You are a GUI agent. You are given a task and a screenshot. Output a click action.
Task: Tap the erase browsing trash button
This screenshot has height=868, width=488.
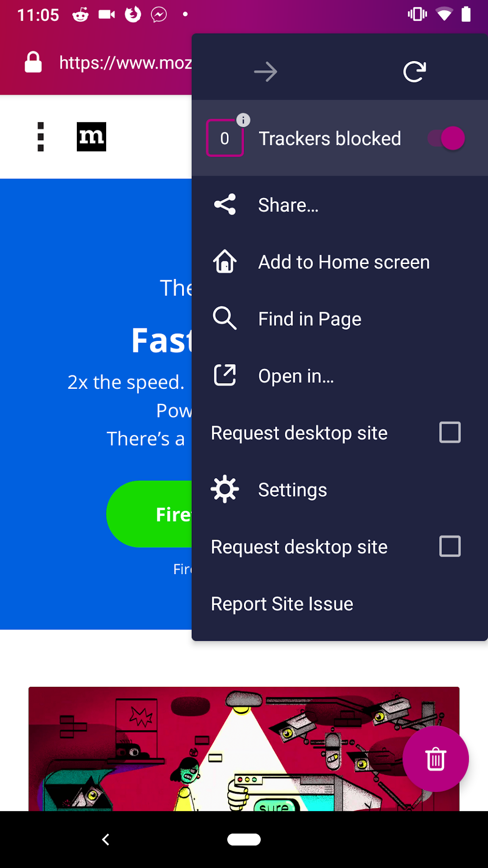pos(435,758)
